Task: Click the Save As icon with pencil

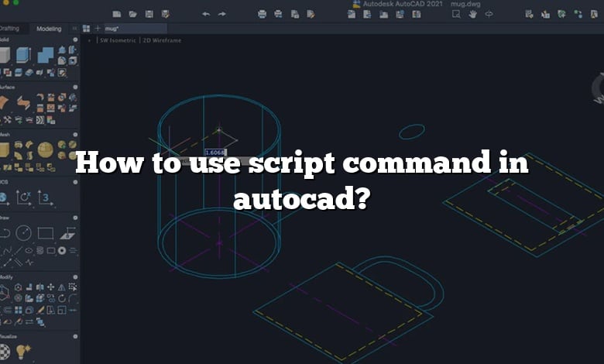Action: tap(166, 14)
